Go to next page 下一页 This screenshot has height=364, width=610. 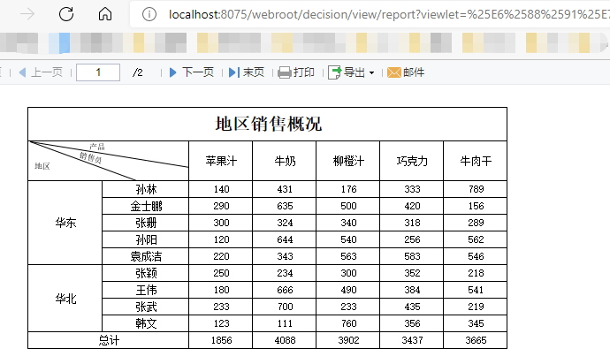coord(192,72)
